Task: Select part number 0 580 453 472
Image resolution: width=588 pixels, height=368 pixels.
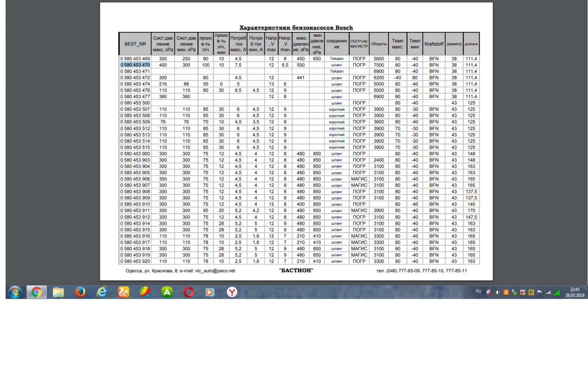Action: pyautogui.click(x=135, y=78)
